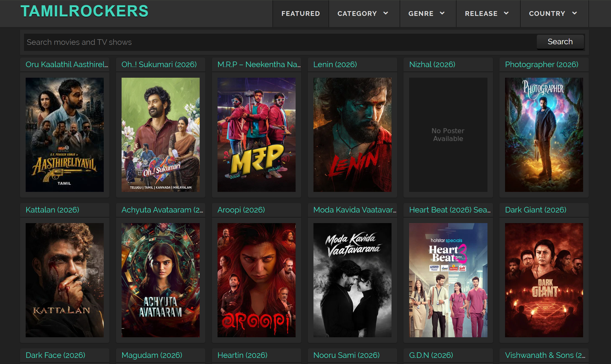Select the Photographer movie poster
This screenshot has height=364, width=611.
[544, 135]
